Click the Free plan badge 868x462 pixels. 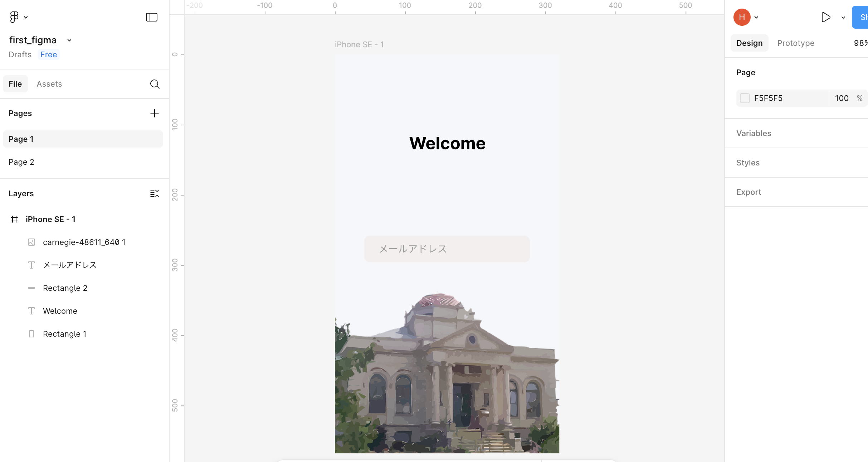coord(49,54)
